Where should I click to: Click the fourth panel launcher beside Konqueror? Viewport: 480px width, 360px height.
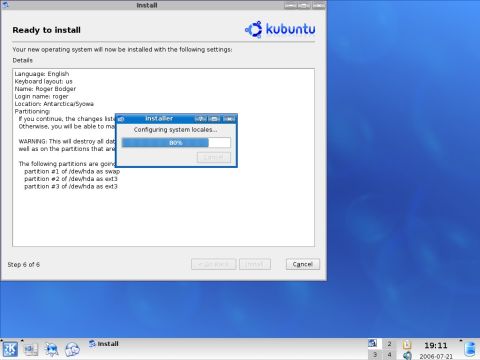click(x=72, y=349)
